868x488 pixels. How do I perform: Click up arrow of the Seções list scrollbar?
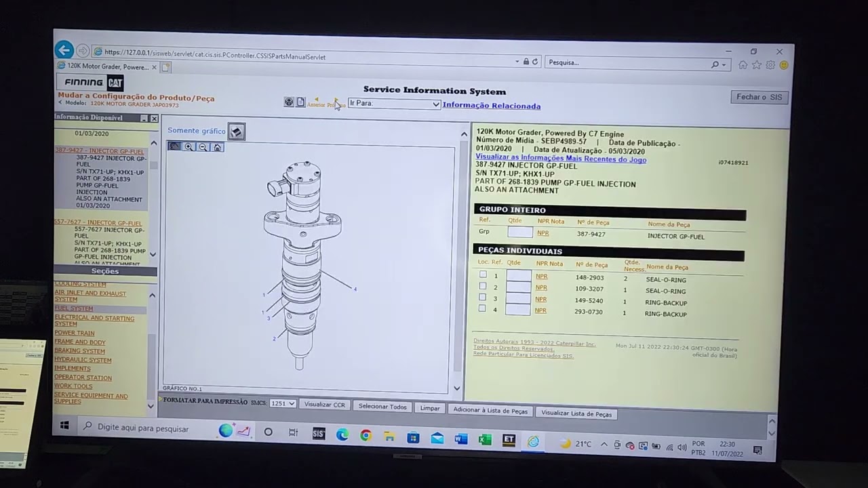pyautogui.click(x=152, y=296)
